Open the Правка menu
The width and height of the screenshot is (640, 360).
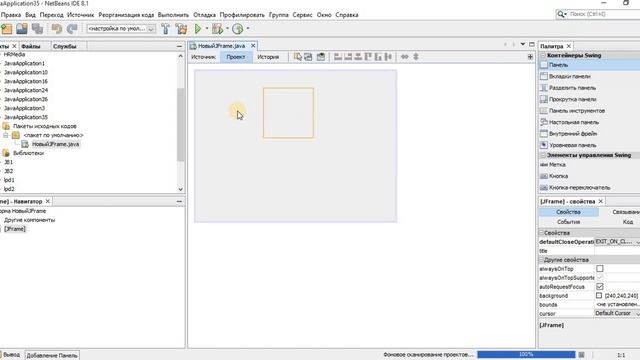[11, 15]
